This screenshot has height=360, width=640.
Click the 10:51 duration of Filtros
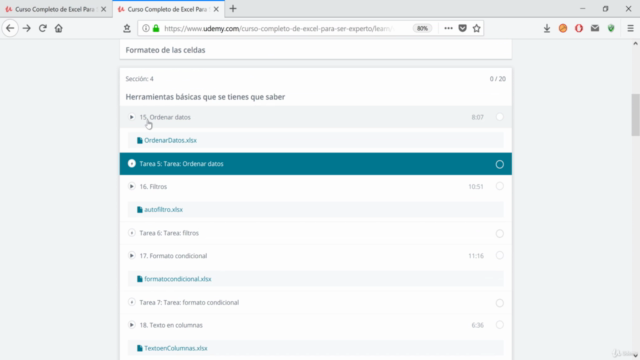coord(476,187)
